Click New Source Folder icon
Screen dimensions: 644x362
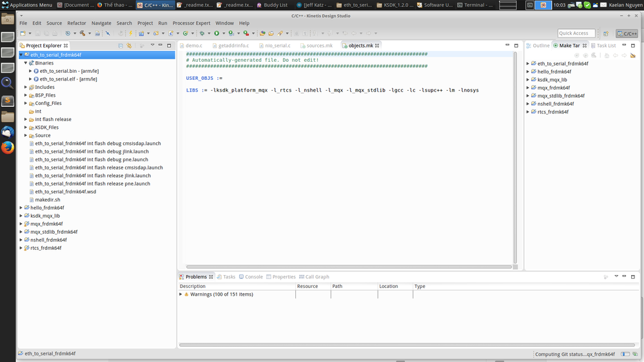click(155, 33)
